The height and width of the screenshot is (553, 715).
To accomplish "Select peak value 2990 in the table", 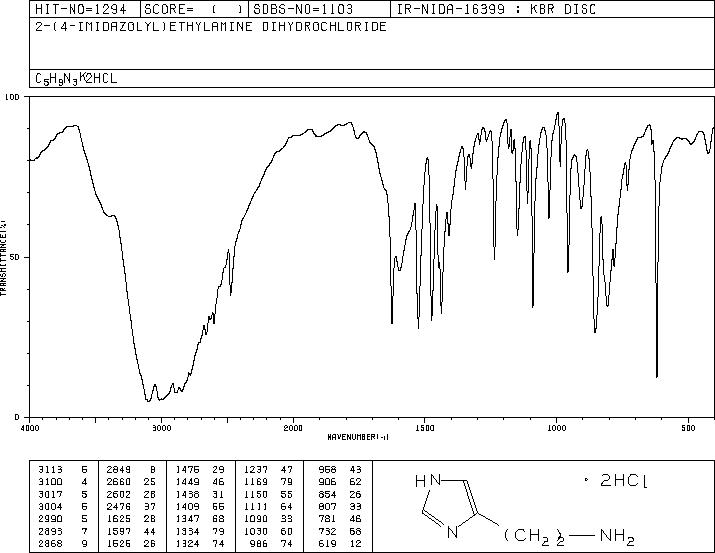I will (x=50, y=519).
